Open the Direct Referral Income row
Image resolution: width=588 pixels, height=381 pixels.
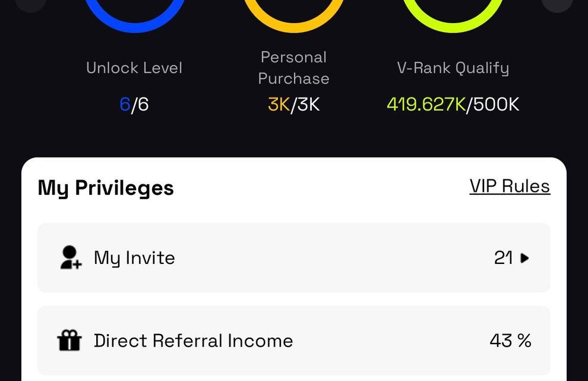click(193, 341)
